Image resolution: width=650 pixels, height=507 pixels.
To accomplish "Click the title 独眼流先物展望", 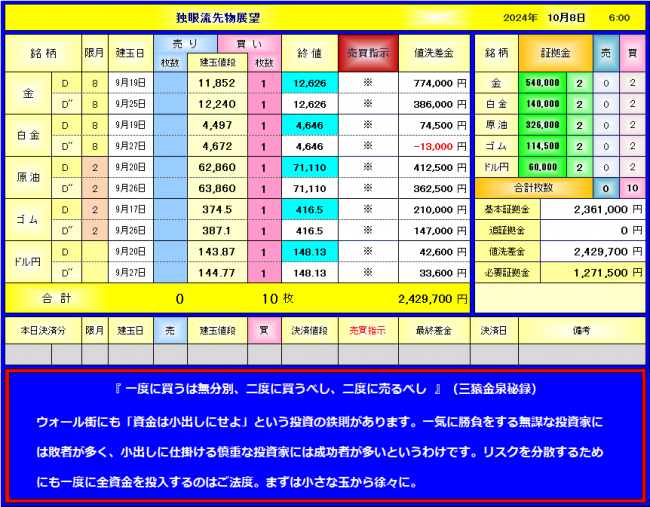I will pyautogui.click(x=218, y=18).
